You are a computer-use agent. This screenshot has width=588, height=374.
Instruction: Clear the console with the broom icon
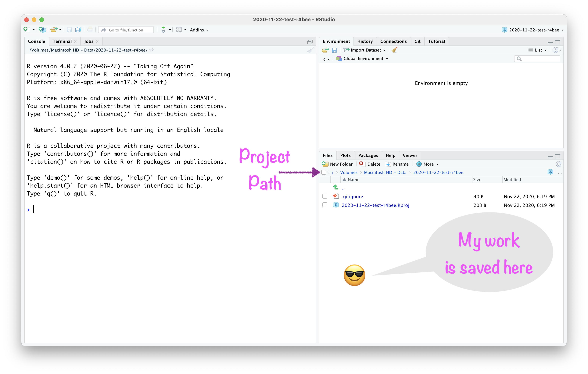coord(310,50)
